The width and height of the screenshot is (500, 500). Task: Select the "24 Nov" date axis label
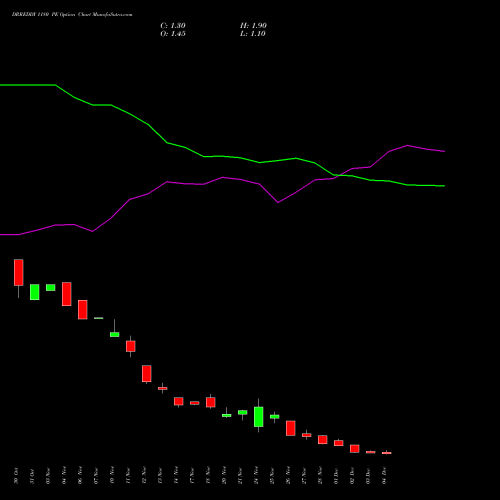[256, 475]
